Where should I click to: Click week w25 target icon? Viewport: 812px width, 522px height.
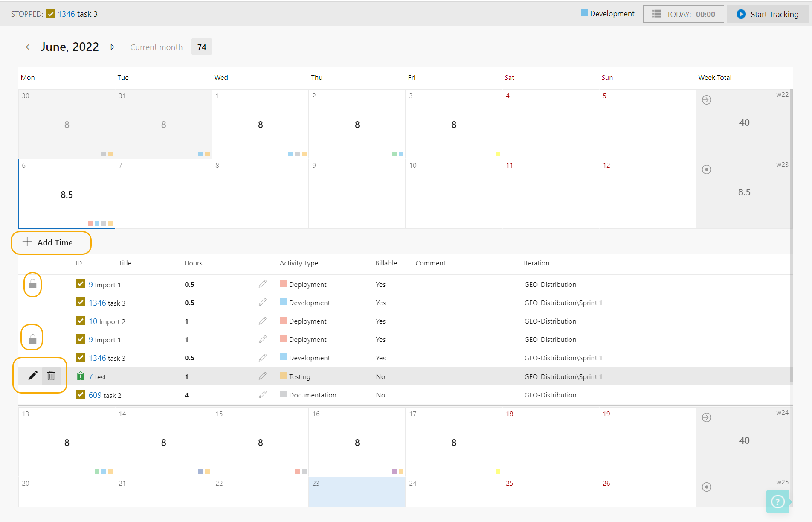pos(707,487)
